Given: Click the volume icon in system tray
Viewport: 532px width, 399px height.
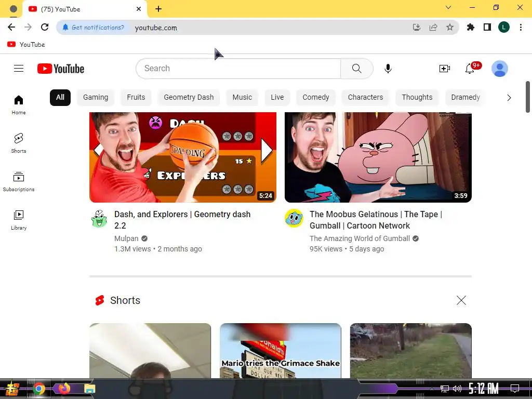Looking at the screenshot, I should click(x=457, y=389).
